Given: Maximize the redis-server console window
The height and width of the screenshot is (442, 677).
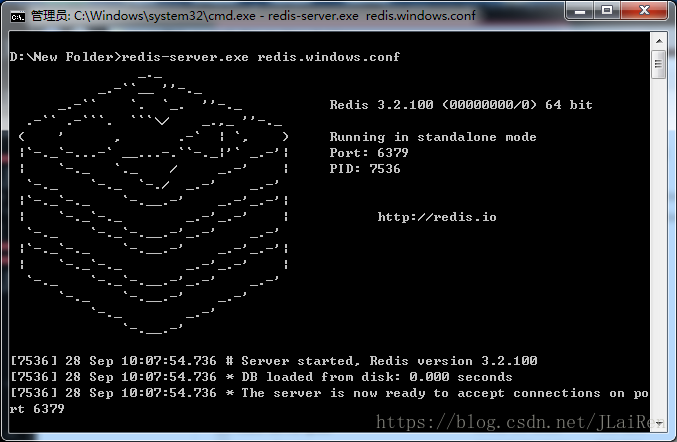Looking at the screenshot, I should (x=607, y=10).
